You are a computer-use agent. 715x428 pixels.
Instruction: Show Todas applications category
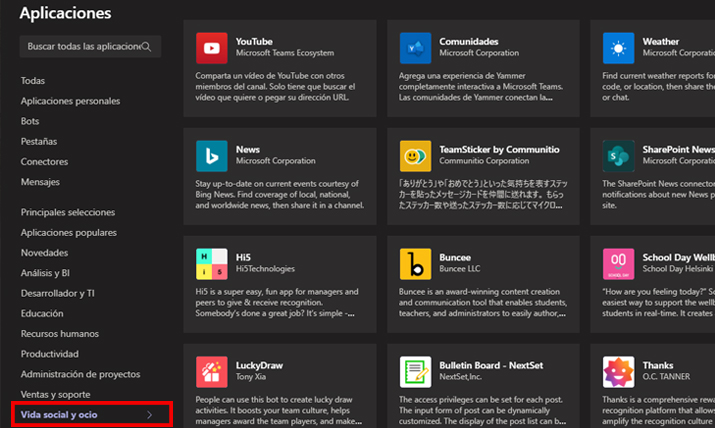(33, 81)
